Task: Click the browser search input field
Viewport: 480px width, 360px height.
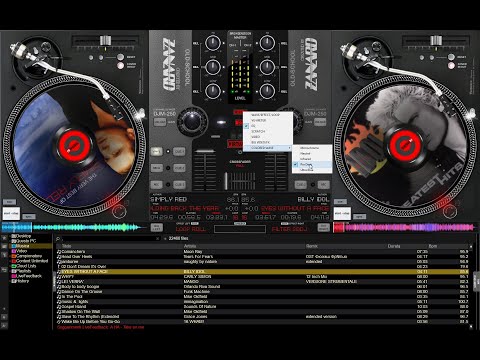Action: point(108,239)
